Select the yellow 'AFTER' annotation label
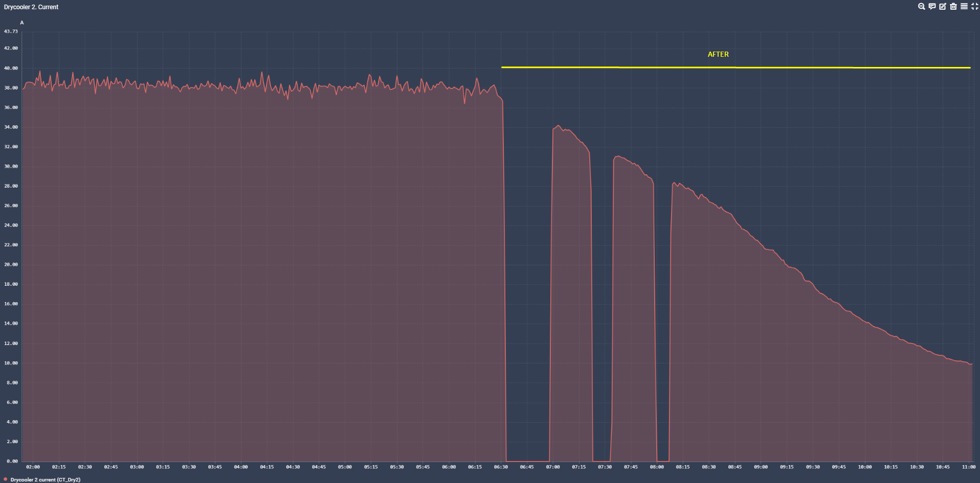 tap(718, 54)
